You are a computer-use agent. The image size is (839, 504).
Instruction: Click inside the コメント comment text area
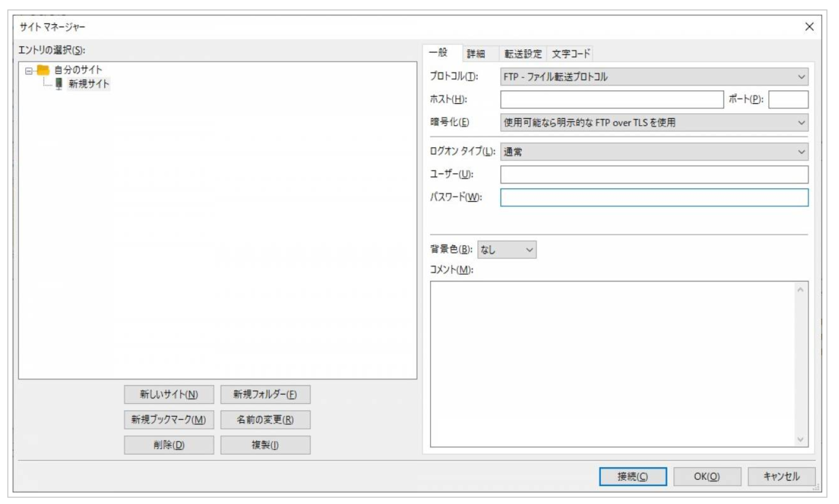point(612,364)
